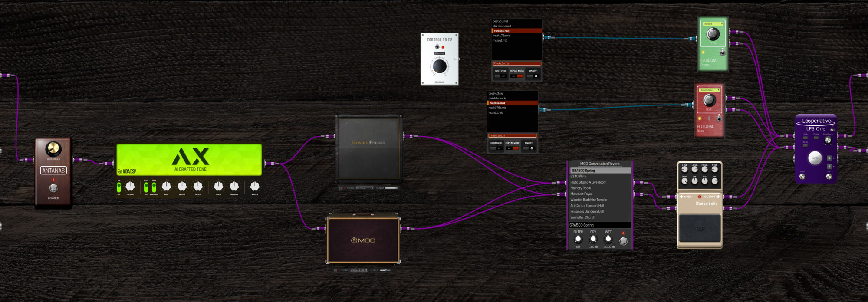Select Pluto Studio A Live Room reverb

(x=600, y=182)
